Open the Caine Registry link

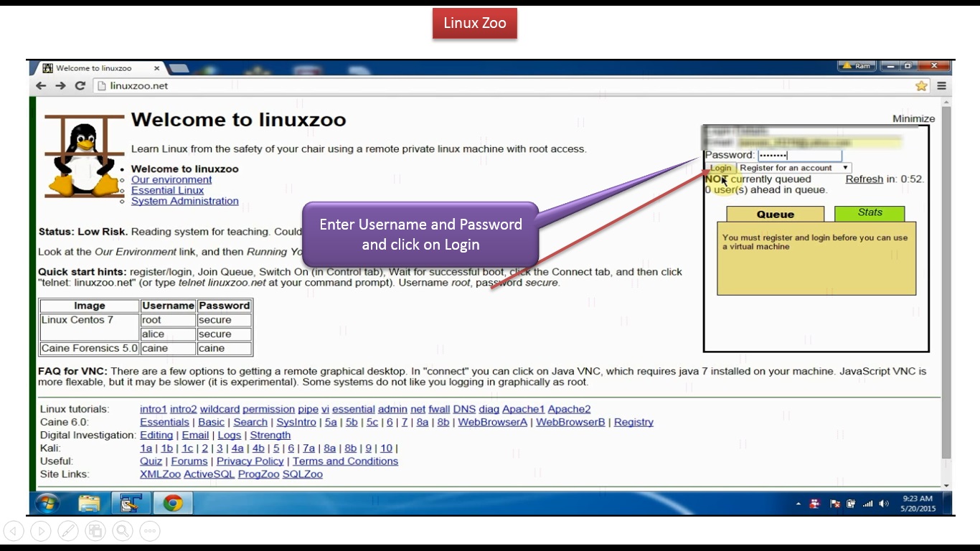tap(633, 423)
